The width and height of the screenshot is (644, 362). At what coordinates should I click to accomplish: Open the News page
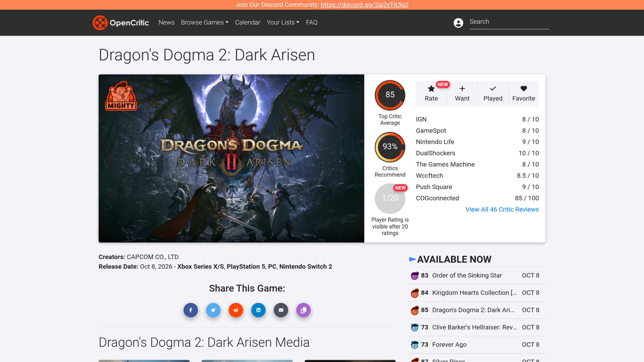(166, 22)
